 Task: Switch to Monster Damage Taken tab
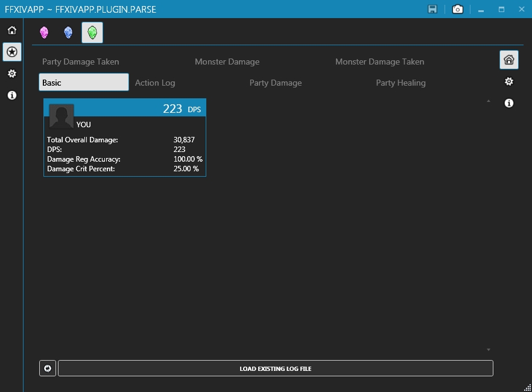coord(379,62)
